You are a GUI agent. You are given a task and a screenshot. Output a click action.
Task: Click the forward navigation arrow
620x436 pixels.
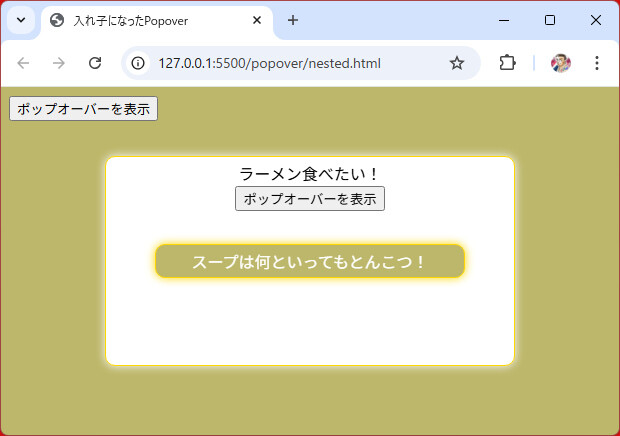click(x=59, y=63)
